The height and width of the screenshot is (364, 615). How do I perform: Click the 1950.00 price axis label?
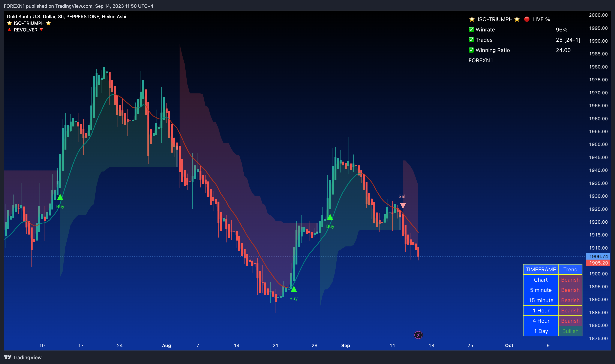(x=598, y=144)
